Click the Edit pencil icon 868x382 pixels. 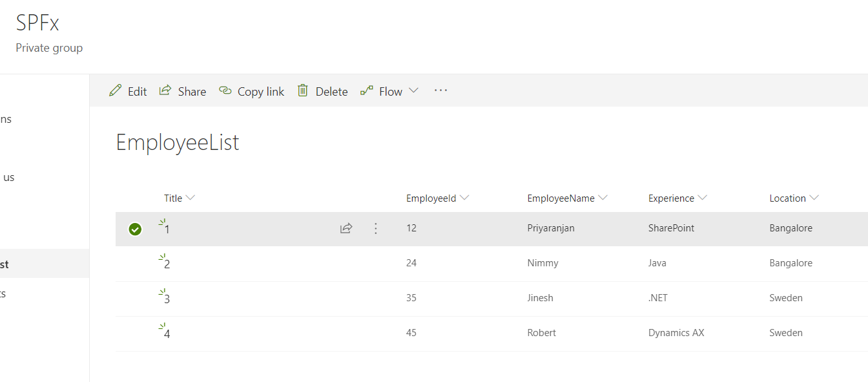coord(116,90)
